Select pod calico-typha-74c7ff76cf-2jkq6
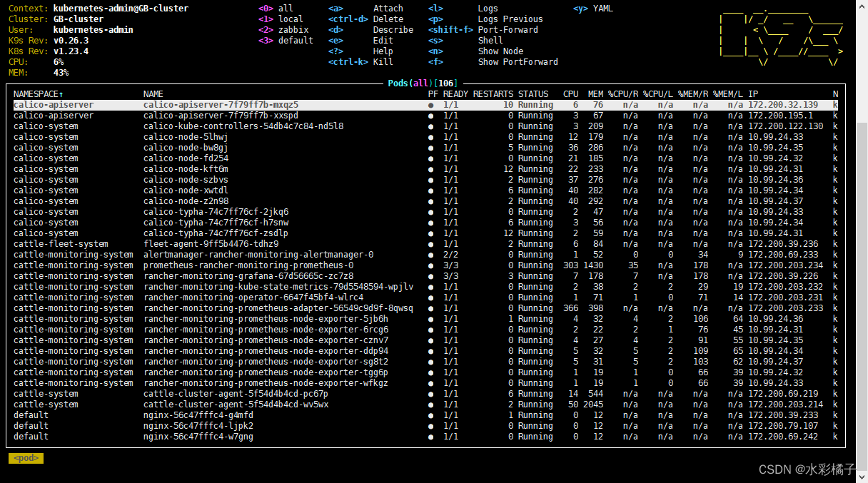The height and width of the screenshot is (483, 868). pyautogui.click(x=425, y=212)
